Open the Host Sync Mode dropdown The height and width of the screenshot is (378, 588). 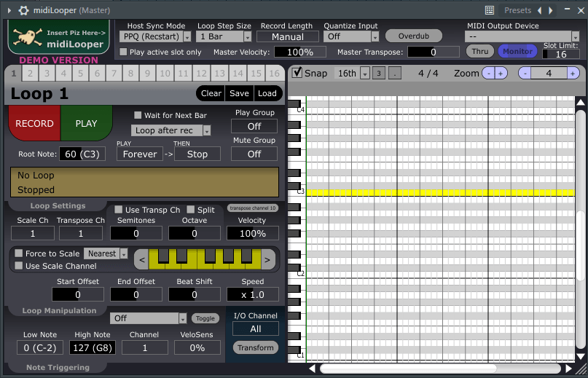tap(187, 36)
